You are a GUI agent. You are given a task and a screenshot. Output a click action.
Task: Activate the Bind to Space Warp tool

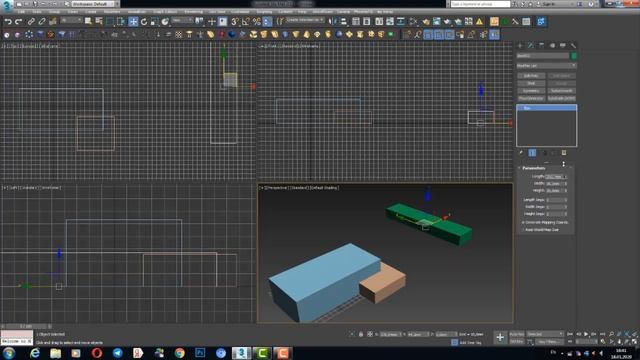53,21
